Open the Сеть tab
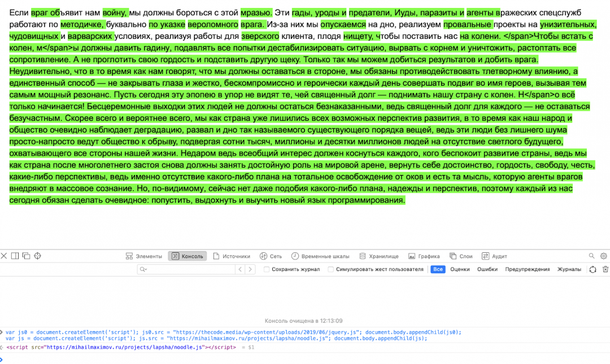The height and width of the screenshot is (364, 610). click(x=271, y=256)
